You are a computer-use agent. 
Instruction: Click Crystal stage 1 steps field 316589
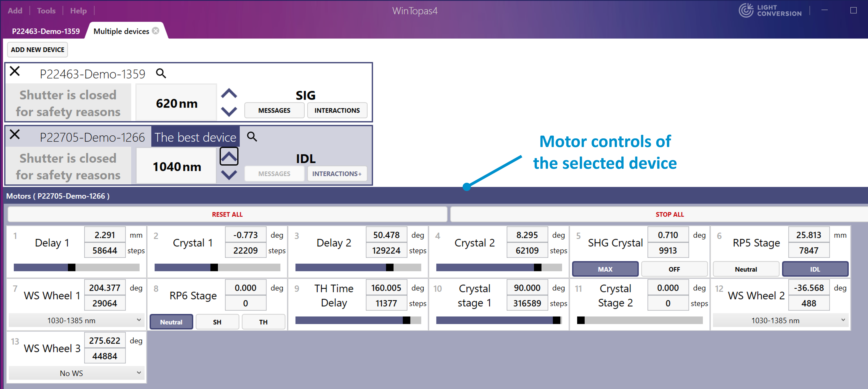(x=527, y=303)
